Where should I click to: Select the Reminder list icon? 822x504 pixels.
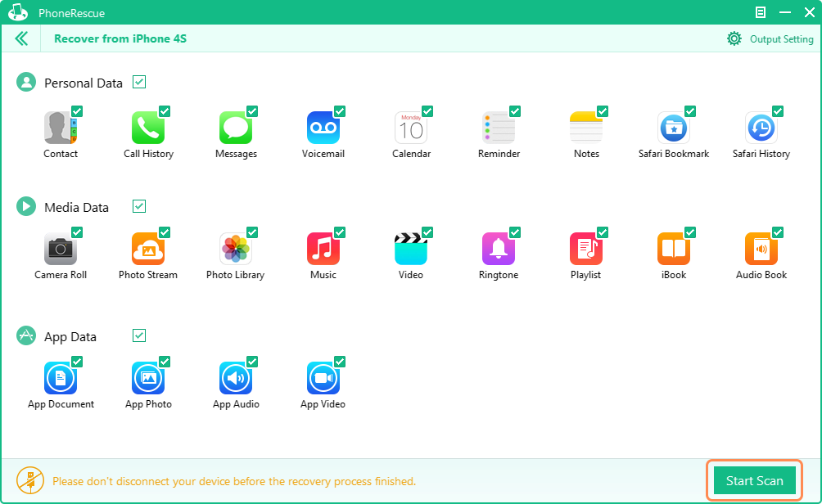click(498, 128)
